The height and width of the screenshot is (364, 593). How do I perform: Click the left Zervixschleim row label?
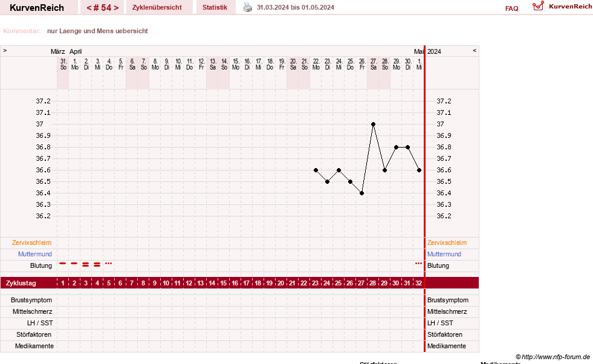32,242
